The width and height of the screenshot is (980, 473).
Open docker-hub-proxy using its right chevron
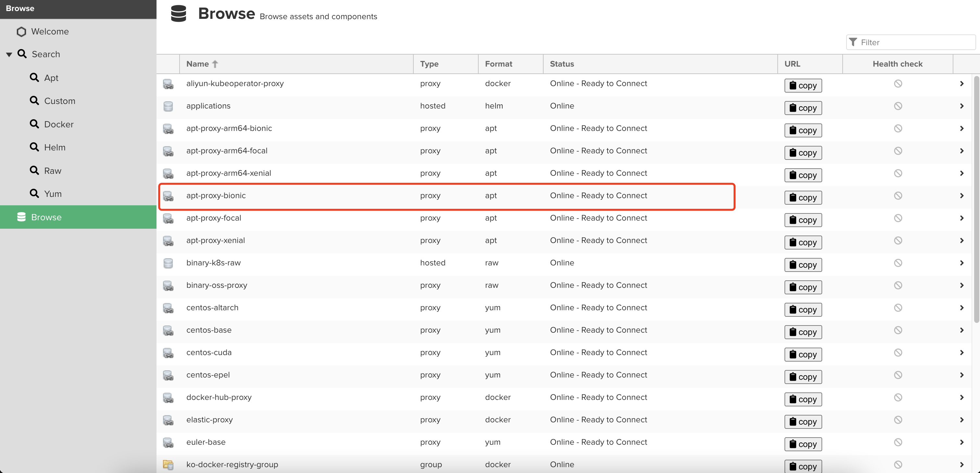click(961, 397)
